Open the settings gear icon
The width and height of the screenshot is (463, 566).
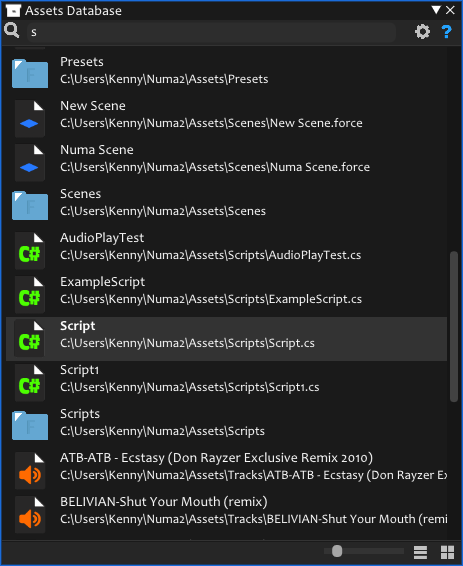point(422,32)
